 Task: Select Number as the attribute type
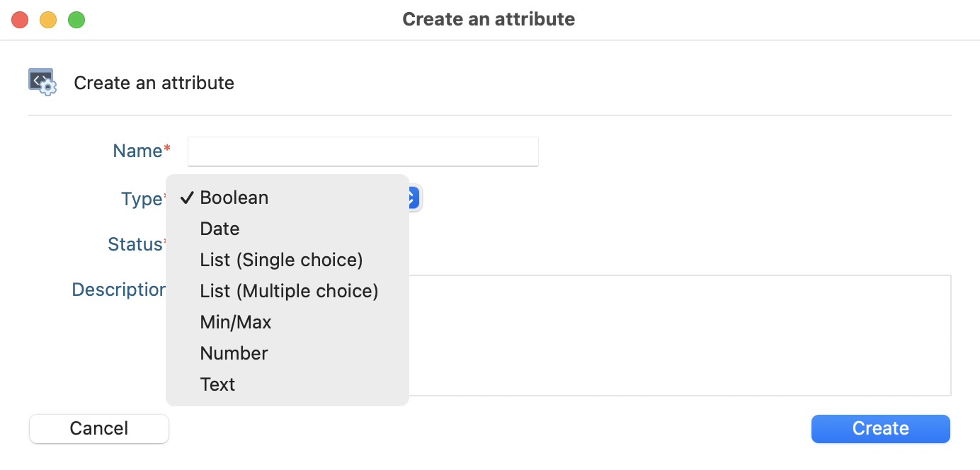coord(234,353)
